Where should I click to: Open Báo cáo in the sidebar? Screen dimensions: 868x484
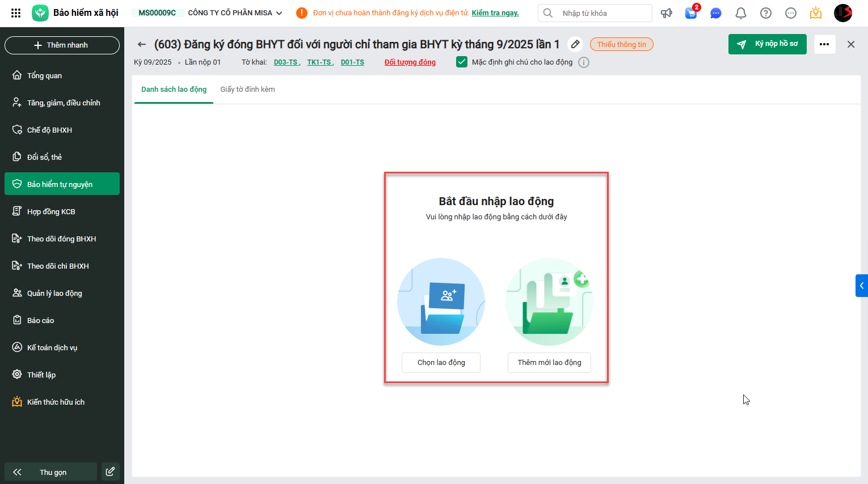(x=62, y=320)
